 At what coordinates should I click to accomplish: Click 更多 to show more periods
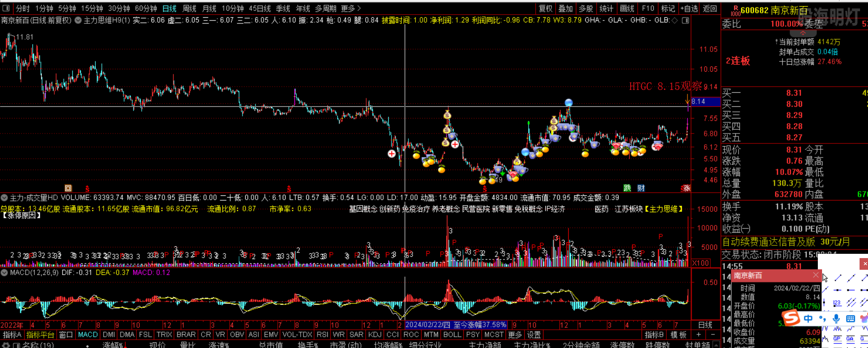351,8
